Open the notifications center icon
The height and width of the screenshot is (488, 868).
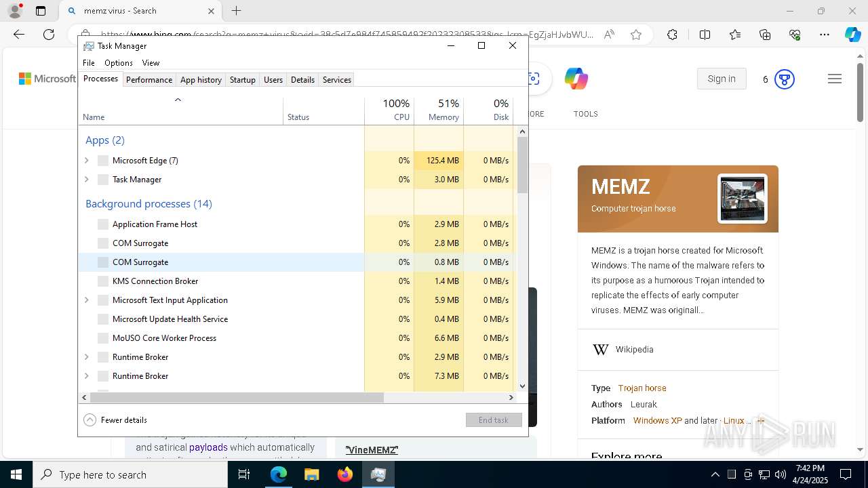pos(846,474)
